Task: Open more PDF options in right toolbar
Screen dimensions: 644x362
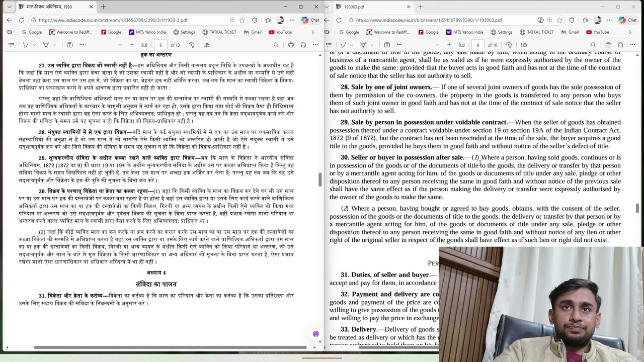Action: 632,45
